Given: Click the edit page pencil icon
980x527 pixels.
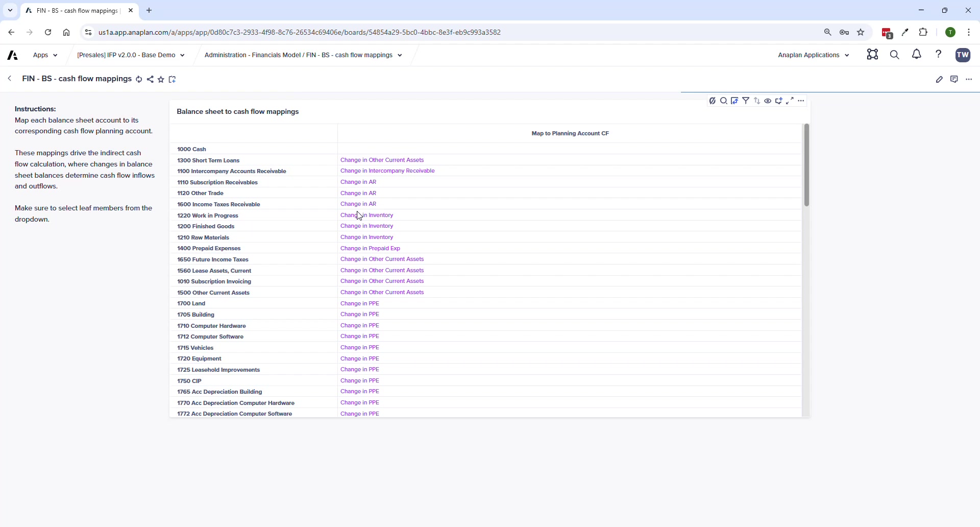Looking at the screenshot, I should 940,80.
